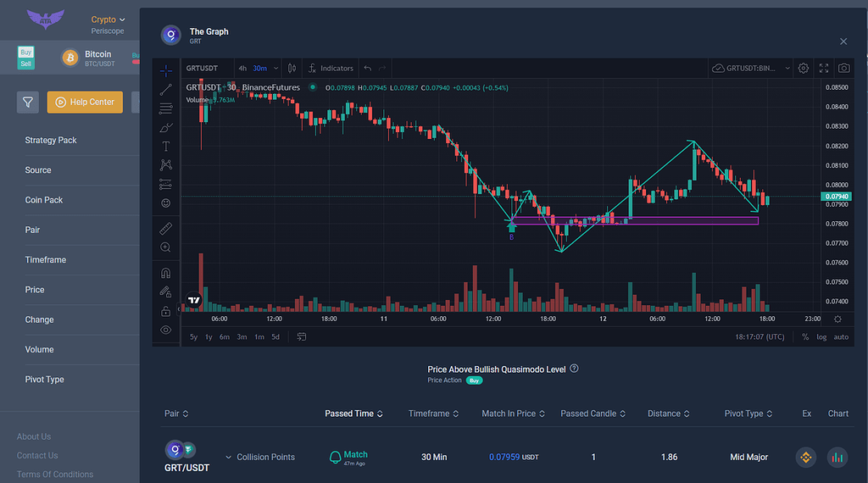Viewport: 868px width, 483px height.
Task: Open the Contact Us link
Action: click(x=37, y=455)
